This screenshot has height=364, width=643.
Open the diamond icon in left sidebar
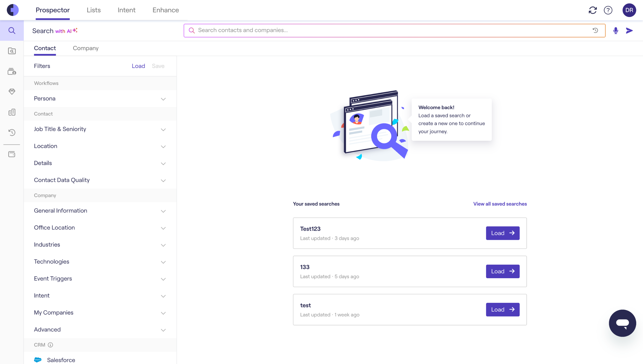click(12, 92)
